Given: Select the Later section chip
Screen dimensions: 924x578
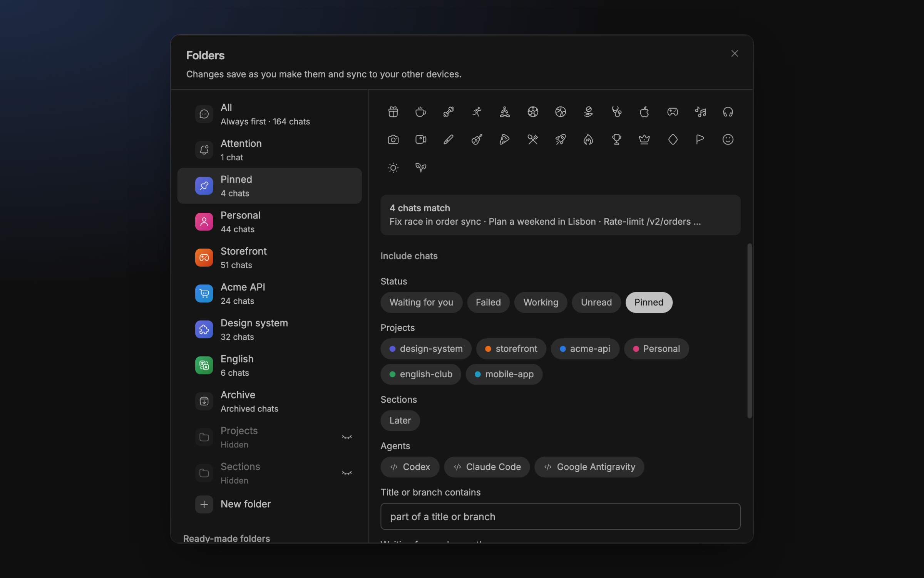Looking at the screenshot, I should pos(400,420).
